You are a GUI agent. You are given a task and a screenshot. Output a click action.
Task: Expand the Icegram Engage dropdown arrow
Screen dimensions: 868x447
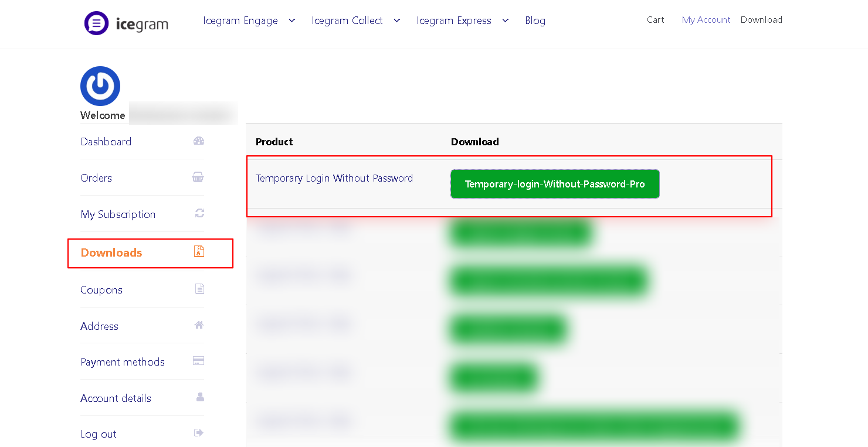pos(292,21)
